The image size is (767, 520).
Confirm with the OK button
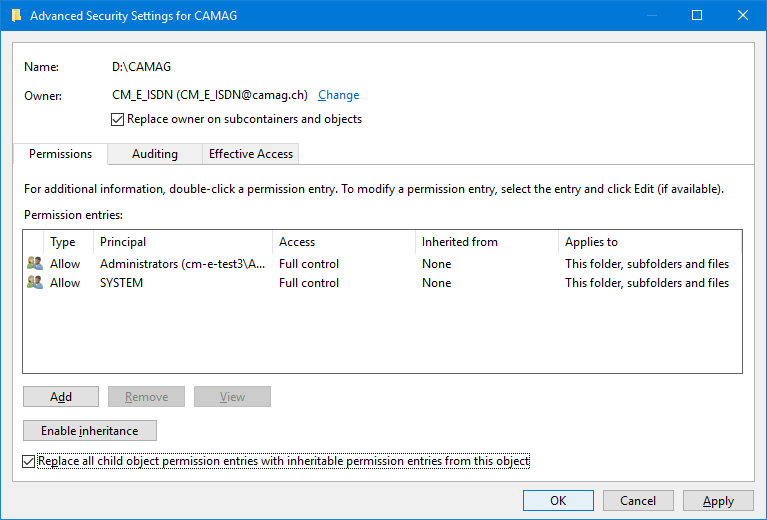click(558, 501)
